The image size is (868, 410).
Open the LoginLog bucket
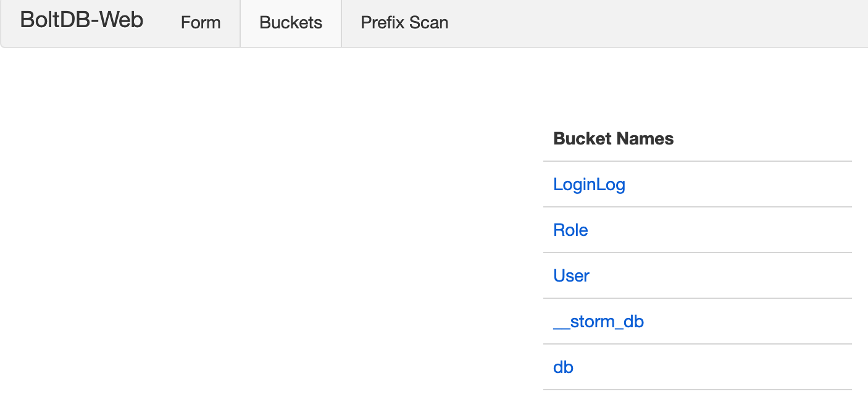point(589,185)
